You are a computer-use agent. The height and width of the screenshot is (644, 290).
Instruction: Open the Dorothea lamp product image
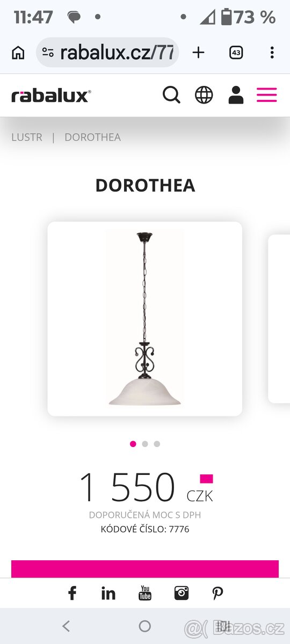click(x=145, y=319)
